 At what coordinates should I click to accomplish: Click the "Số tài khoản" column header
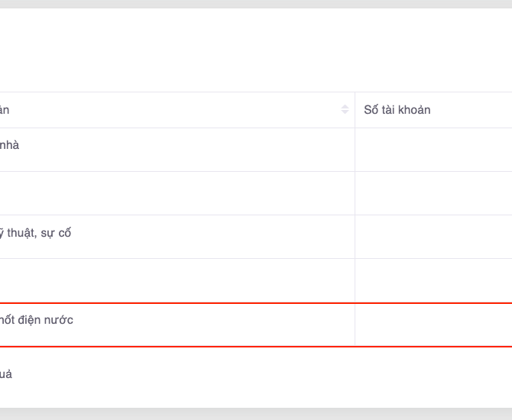[397, 110]
